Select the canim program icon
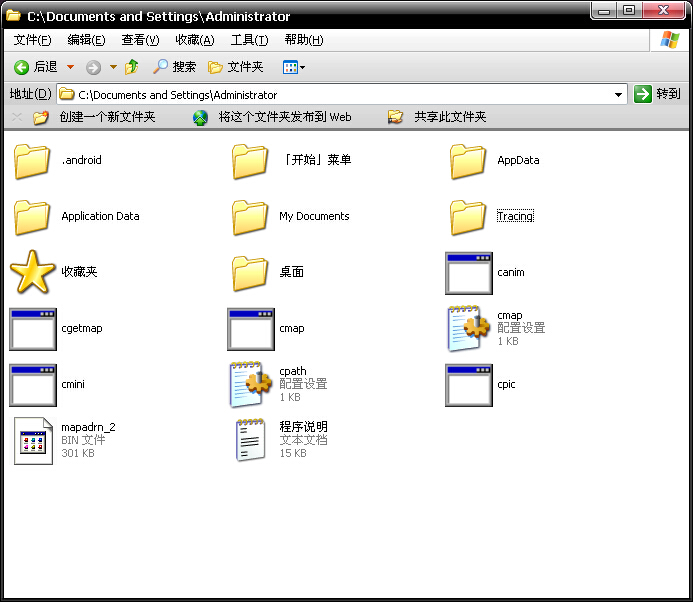693x602 pixels. [468, 272]
